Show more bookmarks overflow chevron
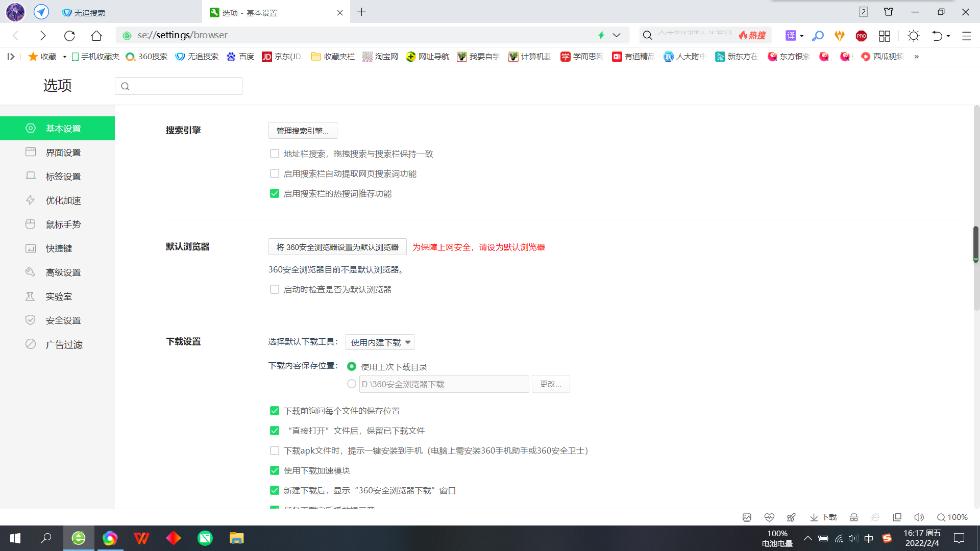The height and width of the screenshot is (551, 980). tap(917, 57)
